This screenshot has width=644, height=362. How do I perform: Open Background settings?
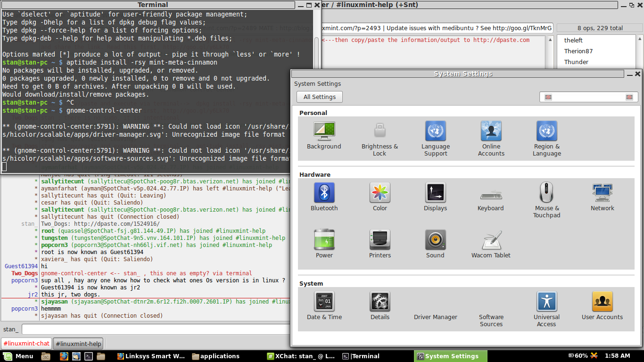(324, 135)
